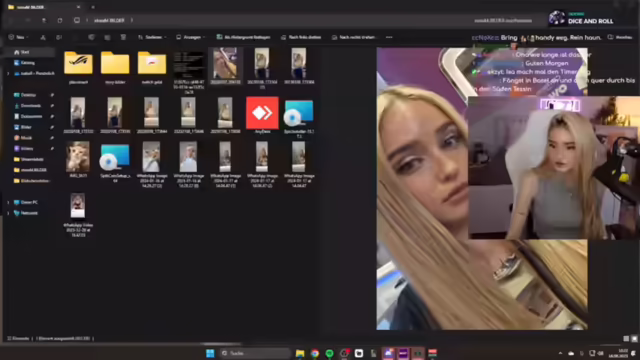Open the three-dots more options menu
The width and height of the screenshot is (640, 360).
389,37
